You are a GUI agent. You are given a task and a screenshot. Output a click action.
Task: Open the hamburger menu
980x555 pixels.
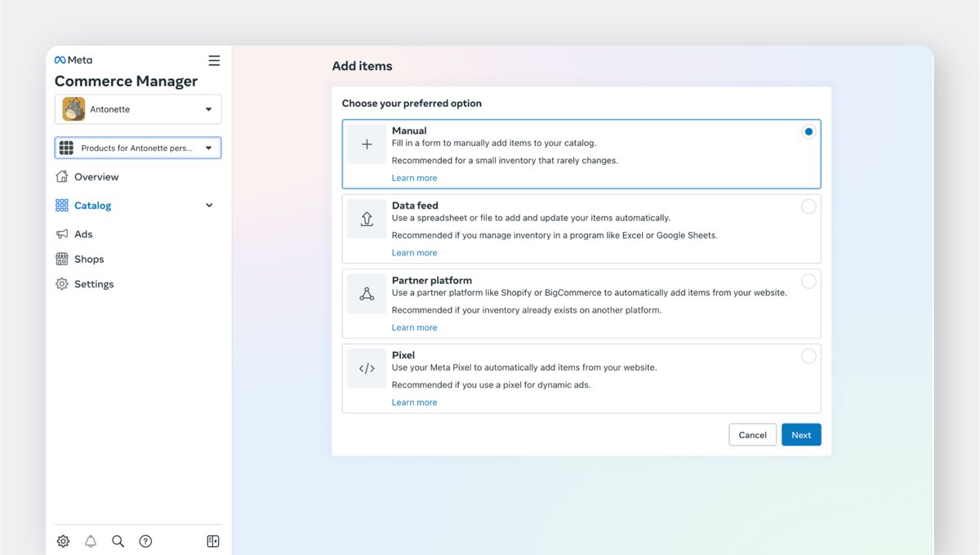tap(214, 60)
